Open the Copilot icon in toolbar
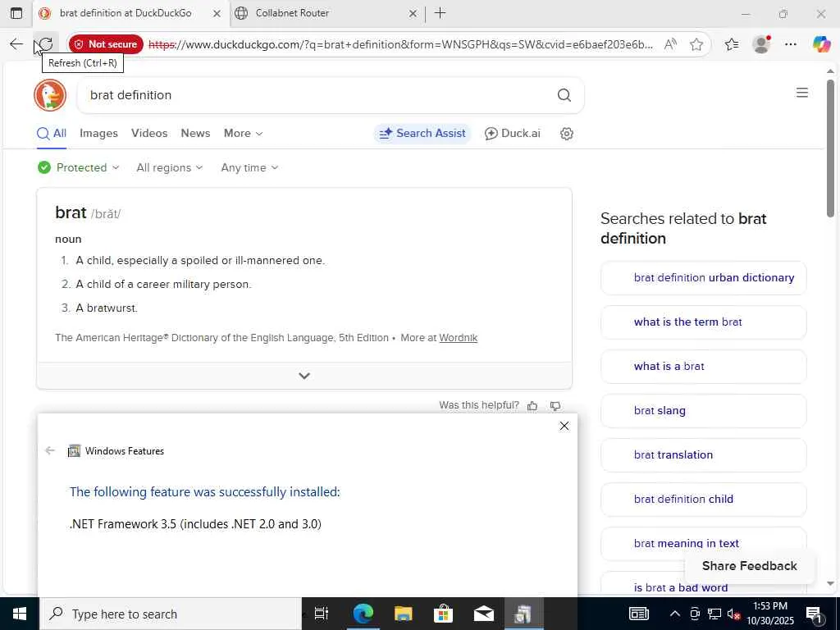The height and width of the screenshot is (630, 840). pyautogui.click(x=821, y=44)
